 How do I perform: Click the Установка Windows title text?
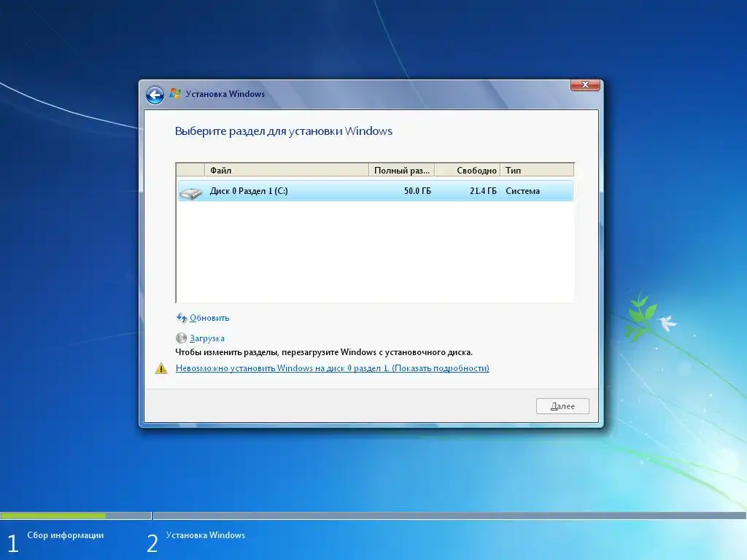tap(225, 94)
